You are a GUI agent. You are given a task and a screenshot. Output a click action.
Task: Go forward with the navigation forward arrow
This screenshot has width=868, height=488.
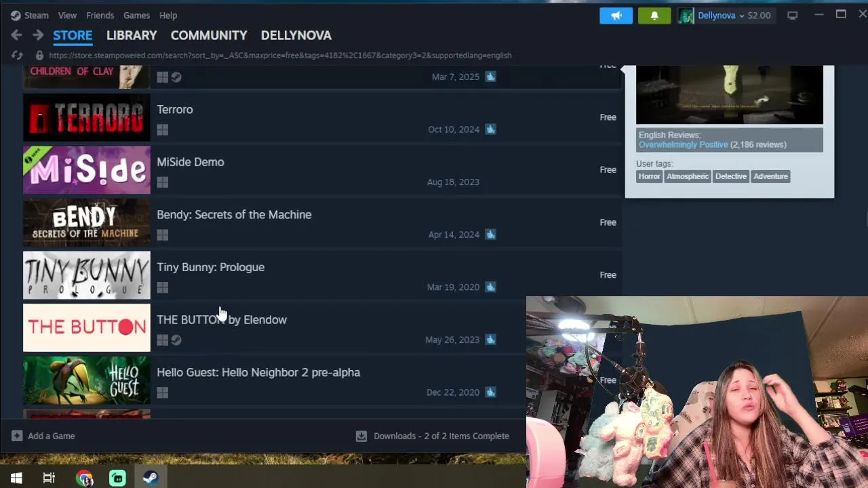pyautogui.click(x=38, y=35)
